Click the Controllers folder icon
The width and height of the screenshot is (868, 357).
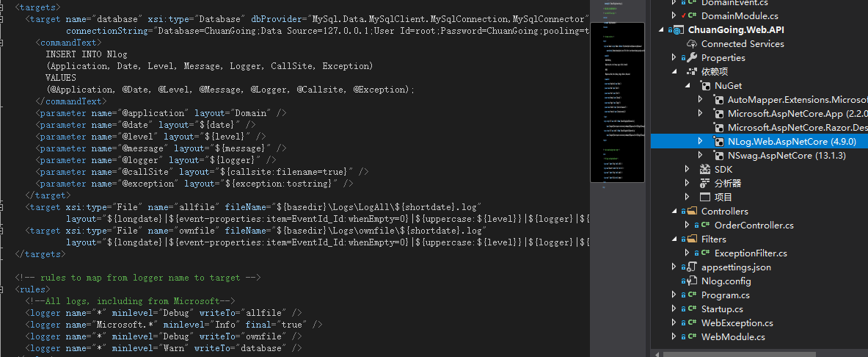691,212
